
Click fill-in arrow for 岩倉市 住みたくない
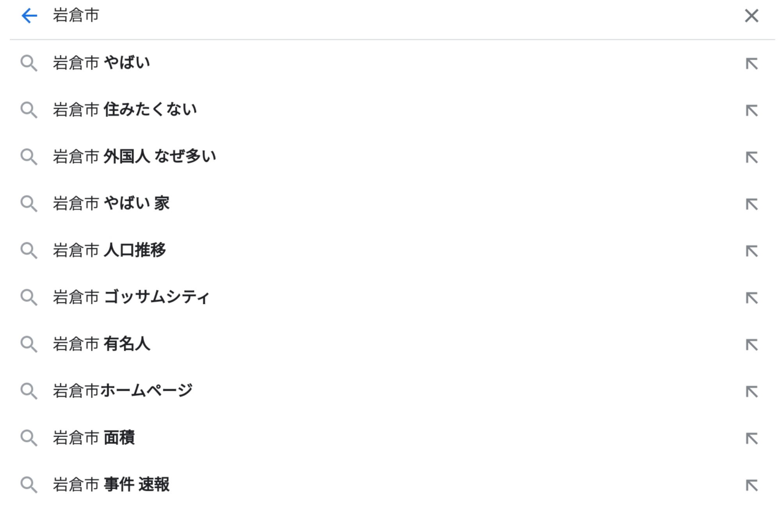pyautogui.click(x=751, y=111)
